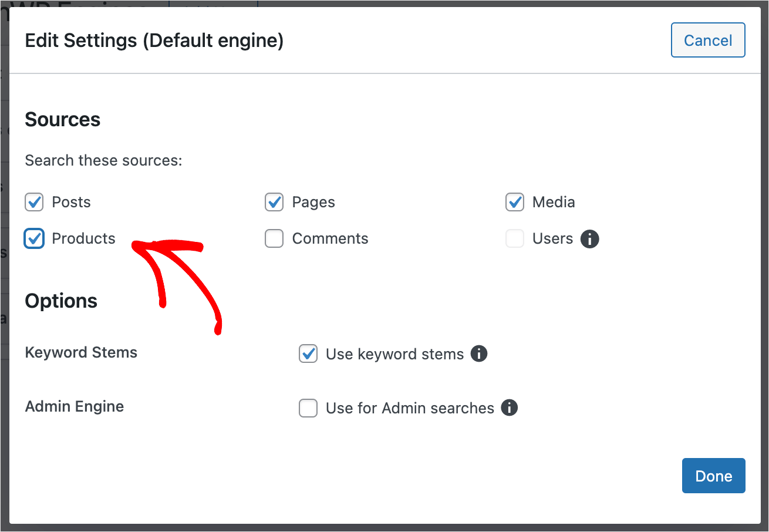Show info for Use keyword stems
The height and width of the screenshot is (532, 769).
479,354
